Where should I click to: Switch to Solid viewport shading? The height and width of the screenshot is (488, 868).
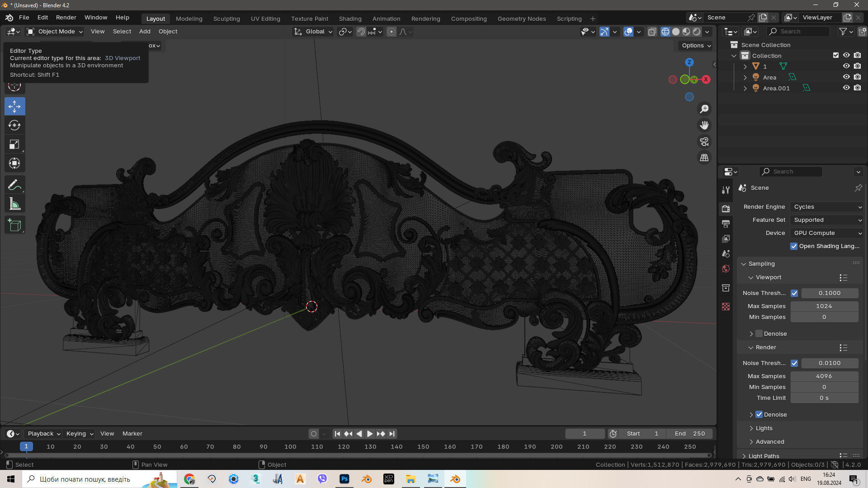pos(676,32)
